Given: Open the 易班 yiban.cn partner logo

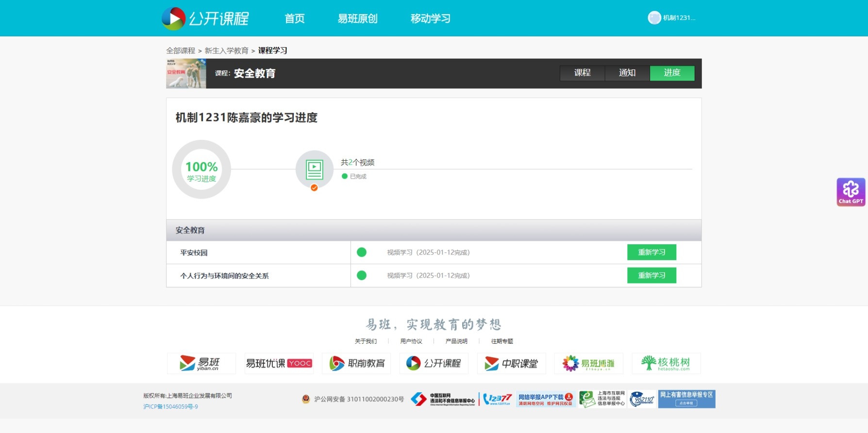Looking at the screenshot, I should [201, 363].
